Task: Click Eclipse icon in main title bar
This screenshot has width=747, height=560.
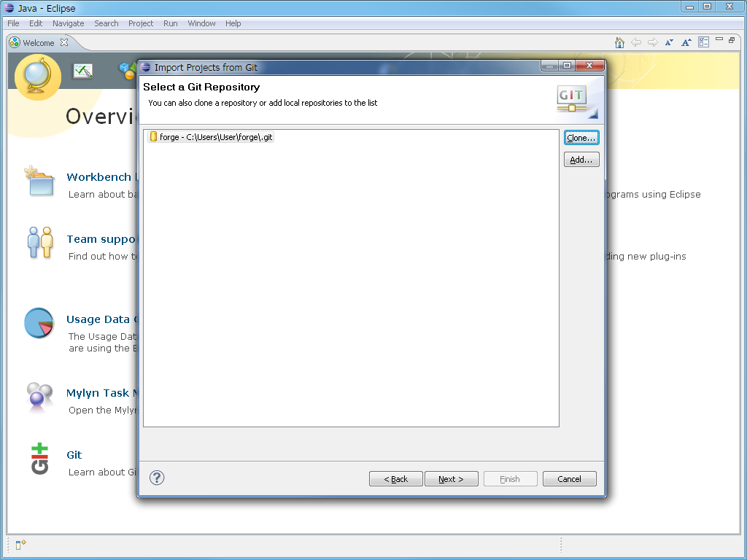Action: click(x=9, y=8)
